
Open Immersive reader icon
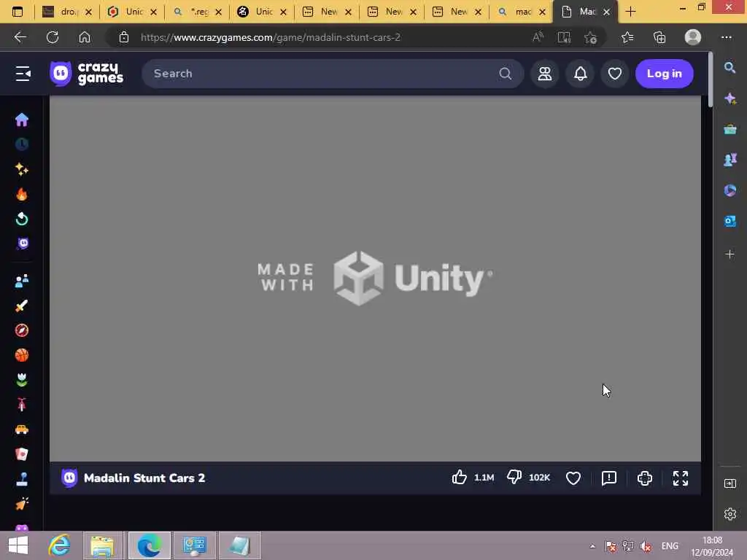coord(564,37)
